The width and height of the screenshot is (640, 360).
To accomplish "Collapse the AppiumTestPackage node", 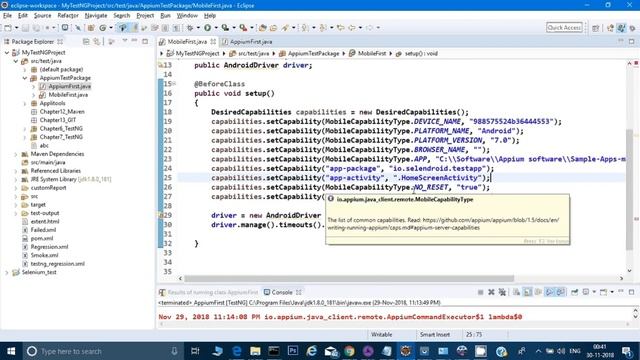I will [24, 78].
